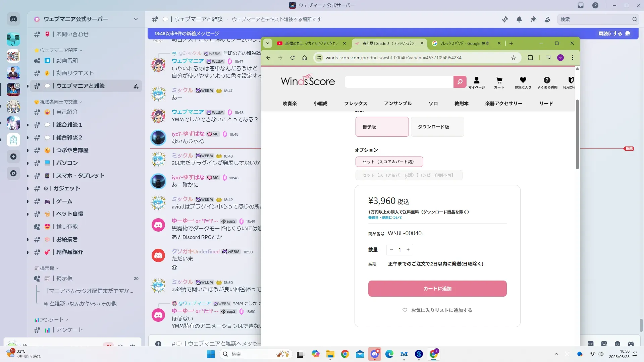644x362 pixels.
Task: Click the pink site search button
Action: (x=460, y=81)
